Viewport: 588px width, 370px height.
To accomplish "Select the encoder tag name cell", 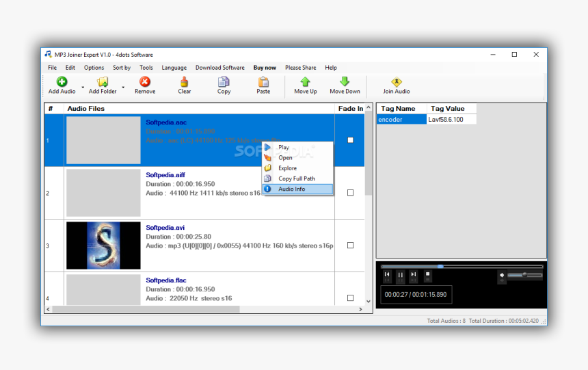I will (x=401, y=119).
